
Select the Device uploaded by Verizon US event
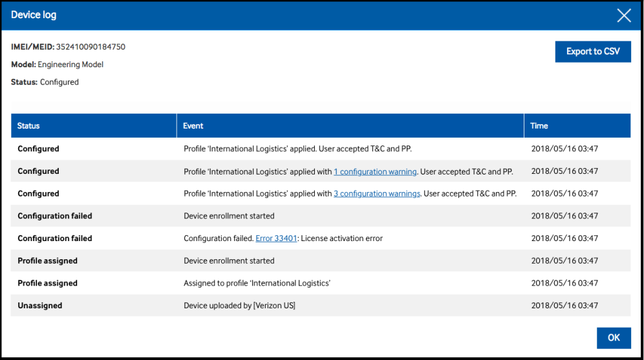[x=239, y=306]
